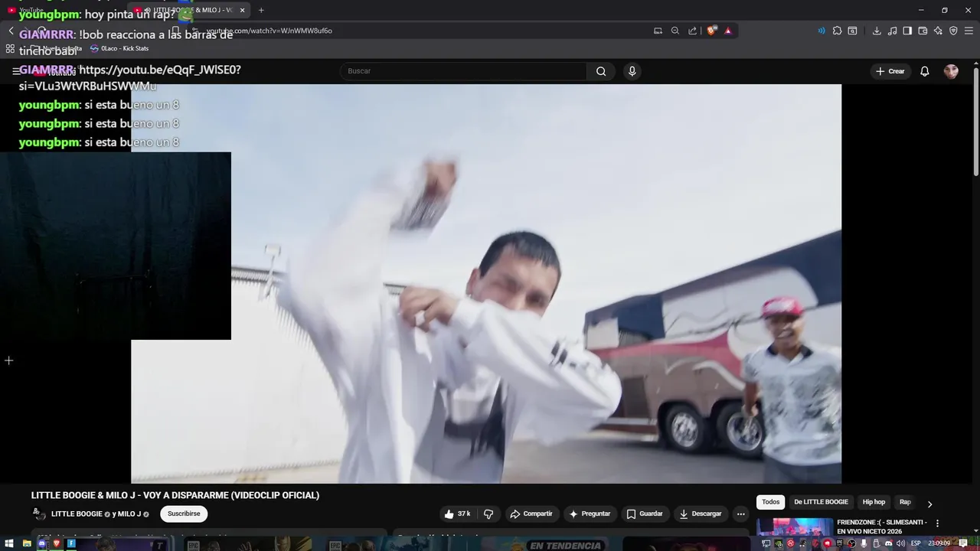Toggle the browser sidebar panel icon
This screenshot has width=980, height=551.
907,31
